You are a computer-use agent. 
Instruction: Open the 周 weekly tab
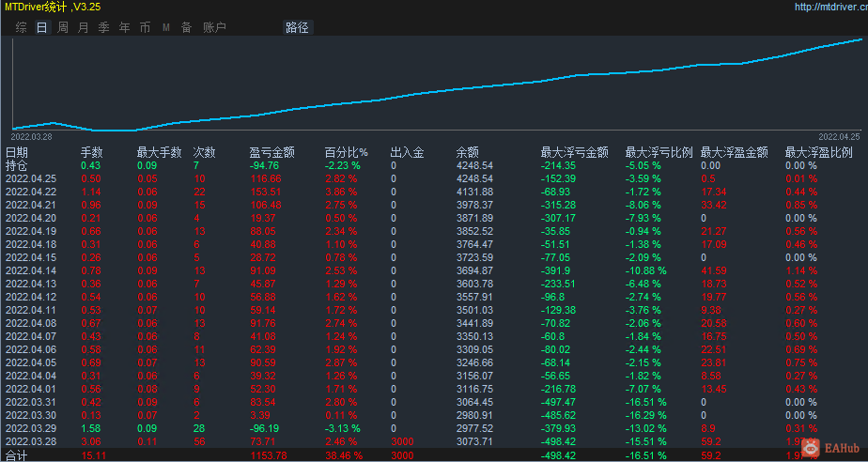click(63, 27)
